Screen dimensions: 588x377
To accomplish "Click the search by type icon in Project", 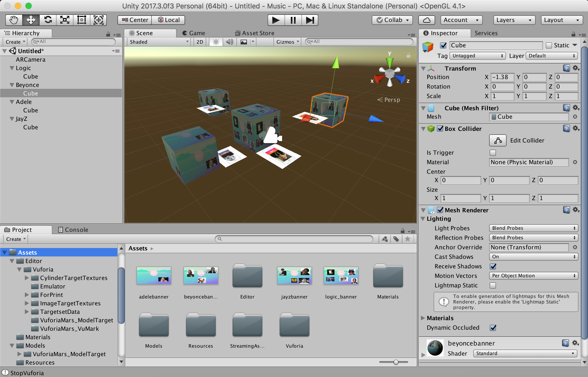I will click(x=385, y=239).
